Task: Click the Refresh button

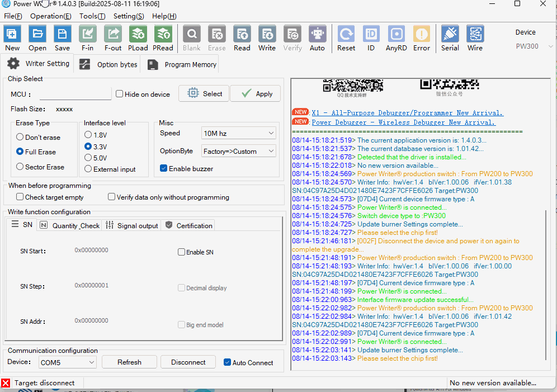Action: click(129, 362)
